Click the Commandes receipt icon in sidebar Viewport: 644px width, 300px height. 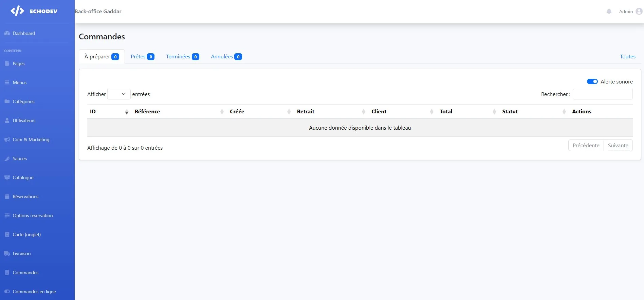click(x=7, y=273)
